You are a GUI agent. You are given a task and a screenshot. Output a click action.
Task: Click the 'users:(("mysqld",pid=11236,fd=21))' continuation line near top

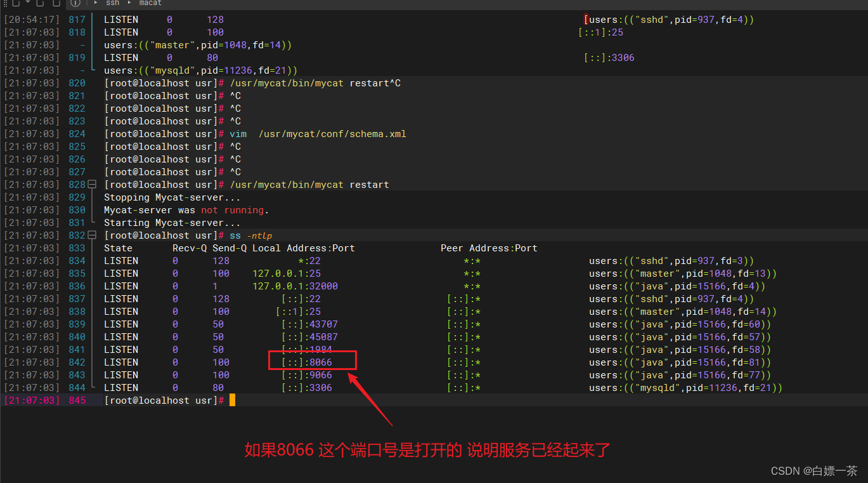pos(201,70)
